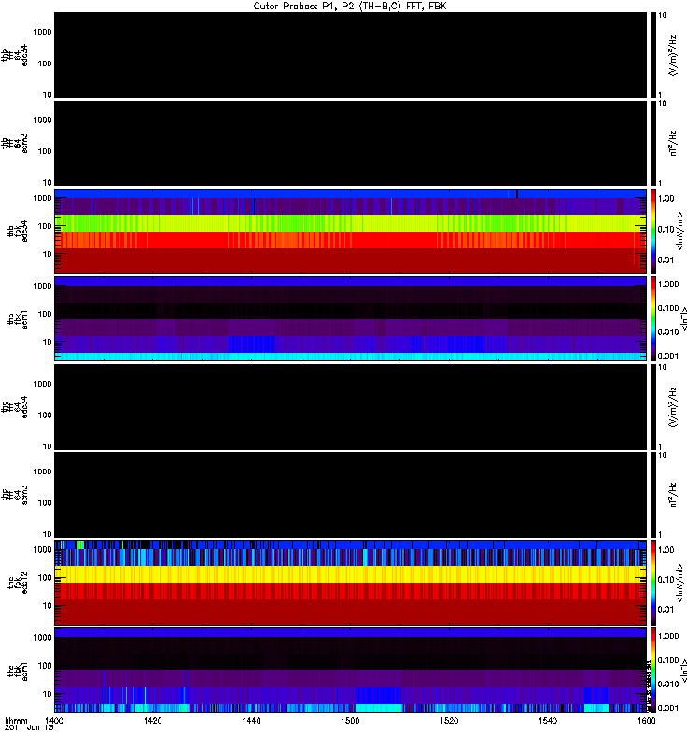
Task: Click the 1520 time axis label
Action: click(x=449, y=721)
